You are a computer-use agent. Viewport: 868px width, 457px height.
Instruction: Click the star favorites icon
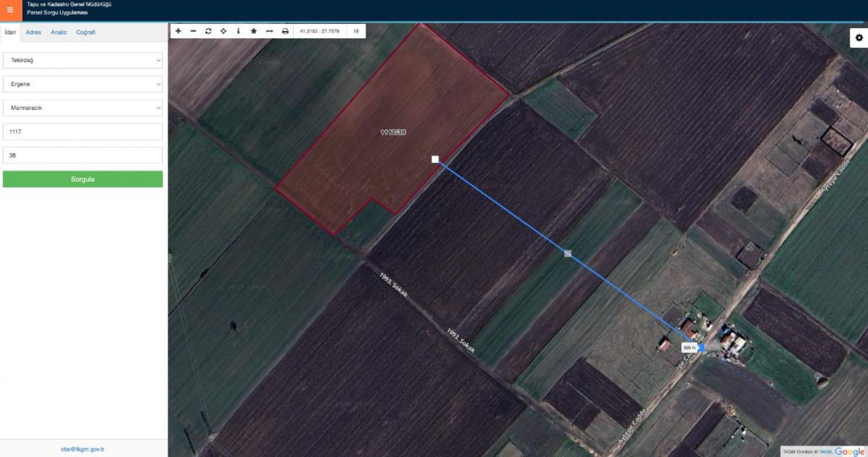point(254,31)
